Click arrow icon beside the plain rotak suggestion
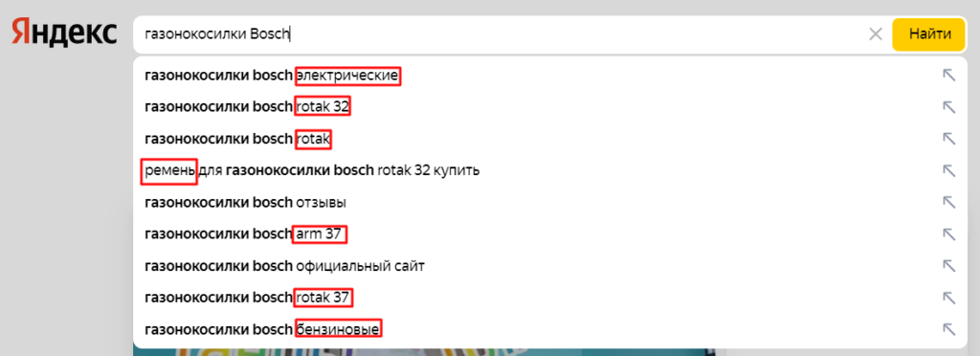This screenshot has height=356, width=980. 948,139
